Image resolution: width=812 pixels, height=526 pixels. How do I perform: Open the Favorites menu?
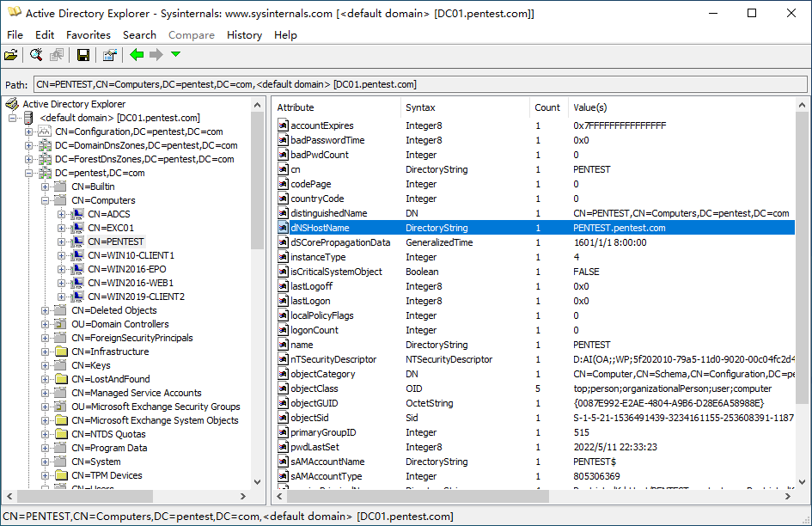[89, 34]
